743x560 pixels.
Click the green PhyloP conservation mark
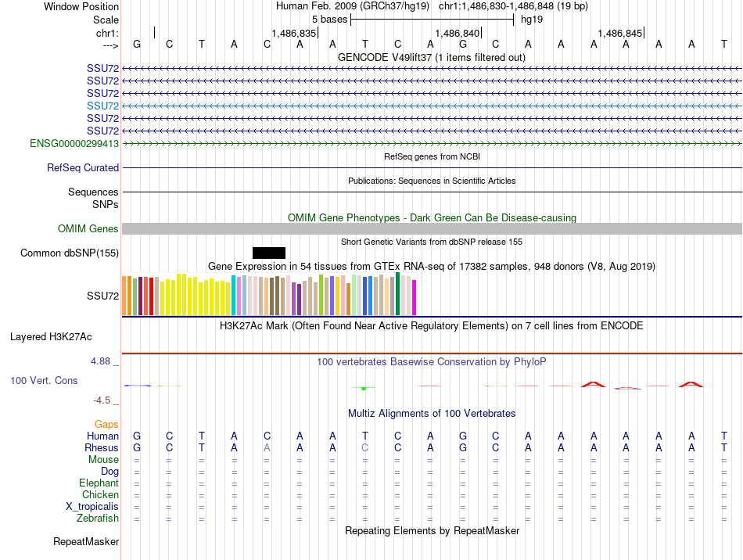(364, 389)
